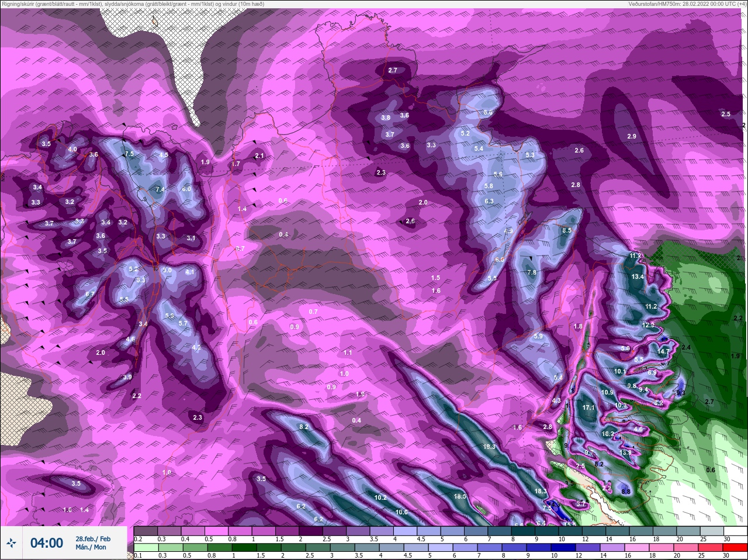Click the 8.8 value in the southeast
The image size is (748, 560).
click(626, 492)
